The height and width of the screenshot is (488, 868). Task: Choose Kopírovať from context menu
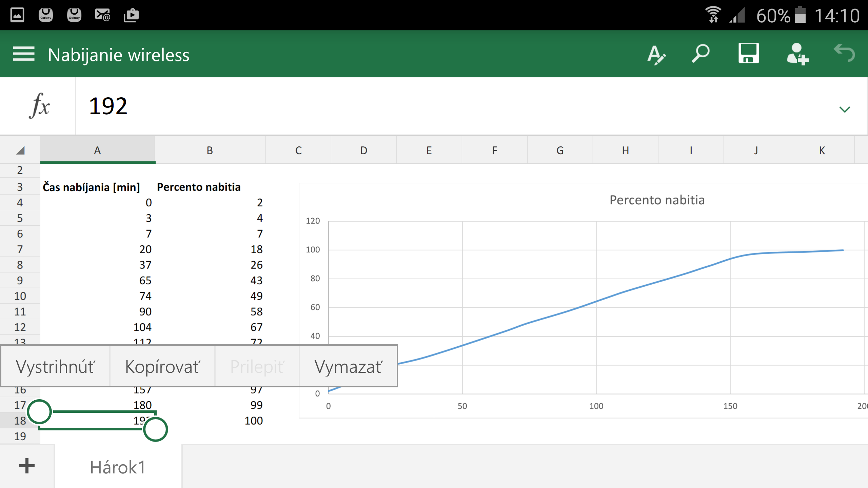pos(163,367)
